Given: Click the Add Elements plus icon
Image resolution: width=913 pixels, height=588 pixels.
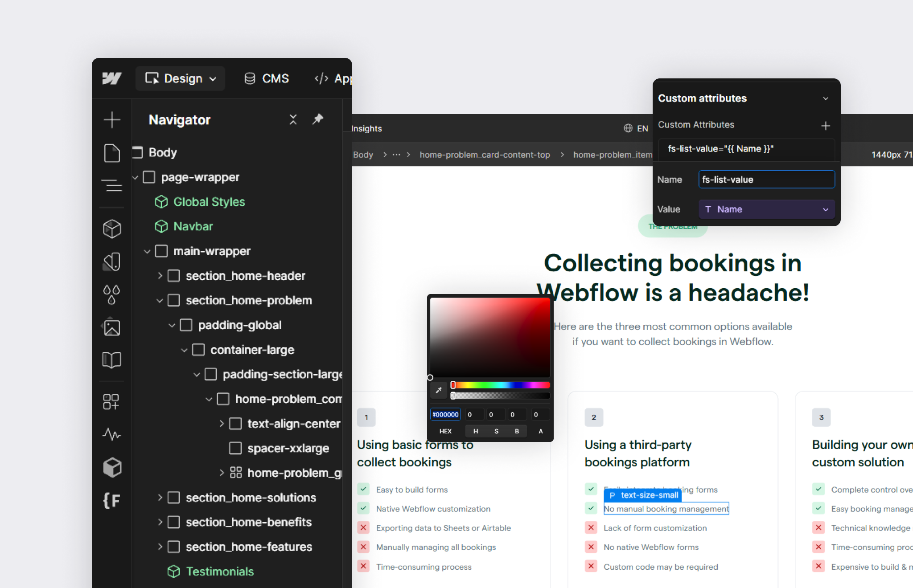Looking at the screenshot, I should (112, 120).
